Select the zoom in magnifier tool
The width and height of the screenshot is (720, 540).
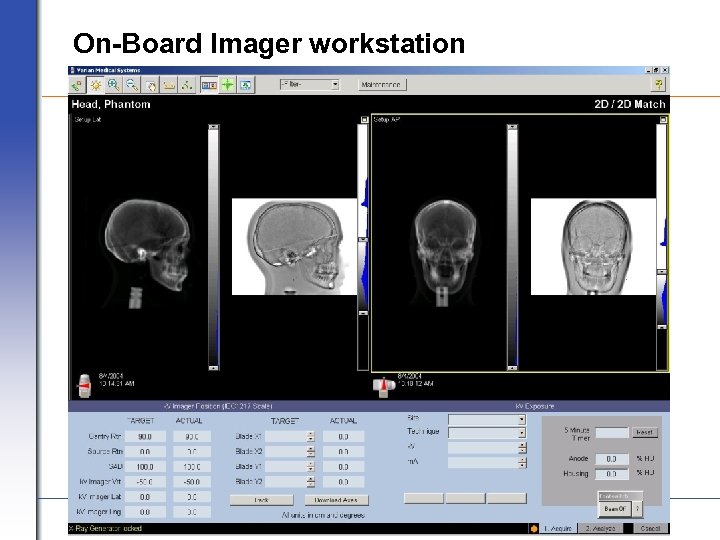pyautogui.click(x=113, y=85)
